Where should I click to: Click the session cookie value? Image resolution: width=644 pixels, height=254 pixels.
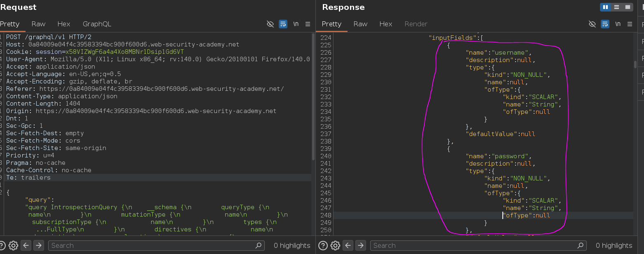(125, 52)
